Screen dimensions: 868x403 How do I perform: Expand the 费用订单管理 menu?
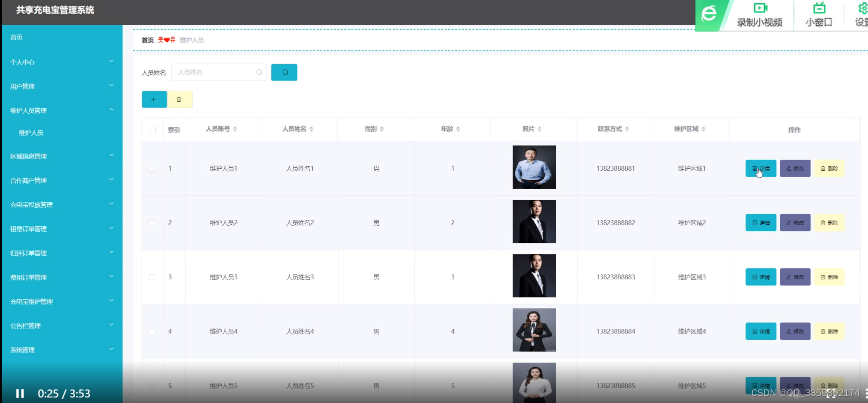[x=62, y=277]
